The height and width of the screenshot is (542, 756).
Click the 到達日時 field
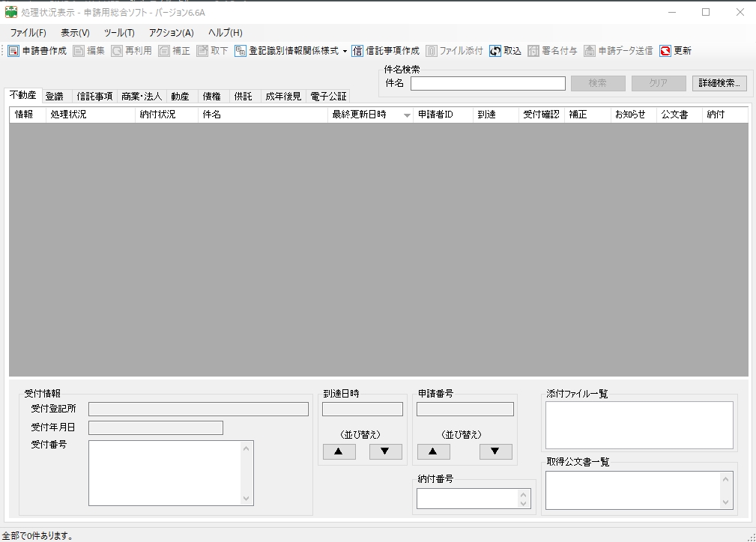tap(363, 409)
